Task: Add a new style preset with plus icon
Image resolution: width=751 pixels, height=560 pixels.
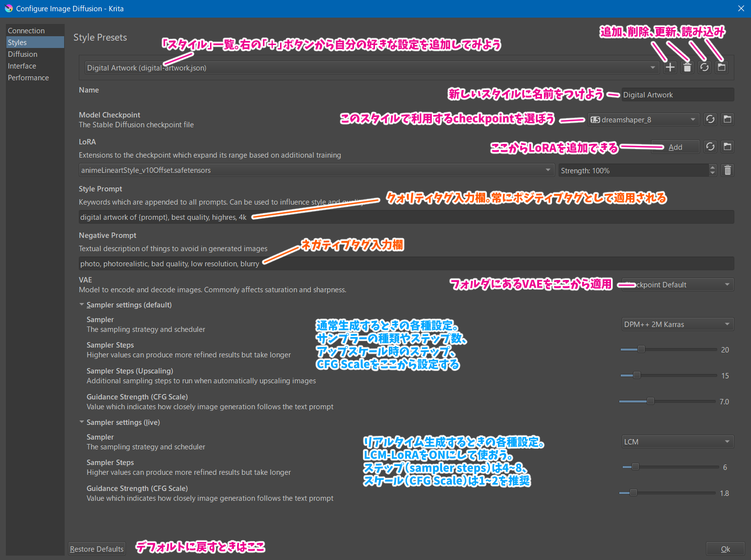Action: coord(670,68)
